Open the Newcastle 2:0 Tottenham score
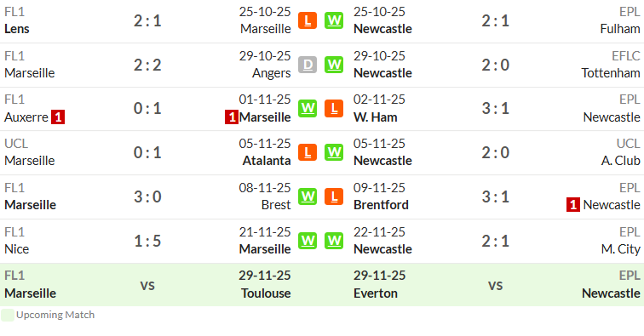The image size is (644, 336). tap(495, 65)
